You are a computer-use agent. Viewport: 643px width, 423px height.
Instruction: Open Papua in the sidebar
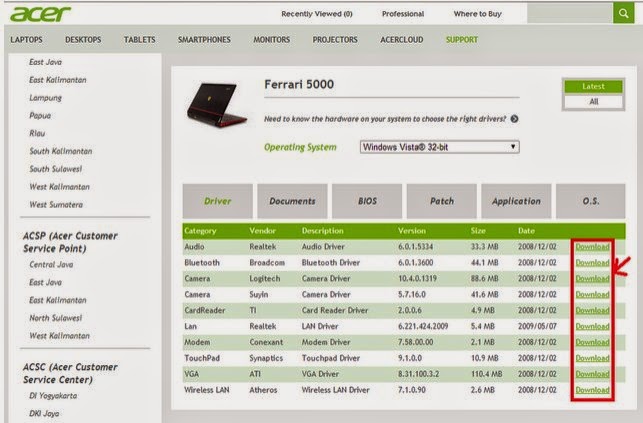40,116
